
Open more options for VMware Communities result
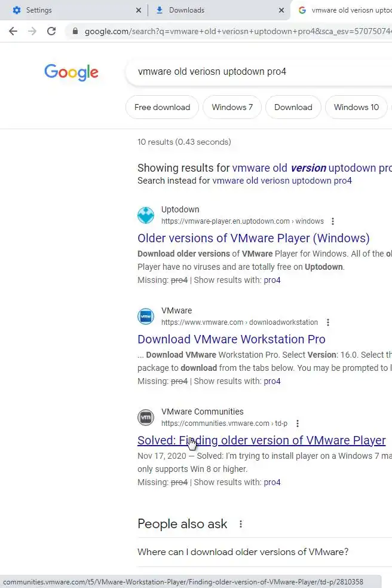297,424
